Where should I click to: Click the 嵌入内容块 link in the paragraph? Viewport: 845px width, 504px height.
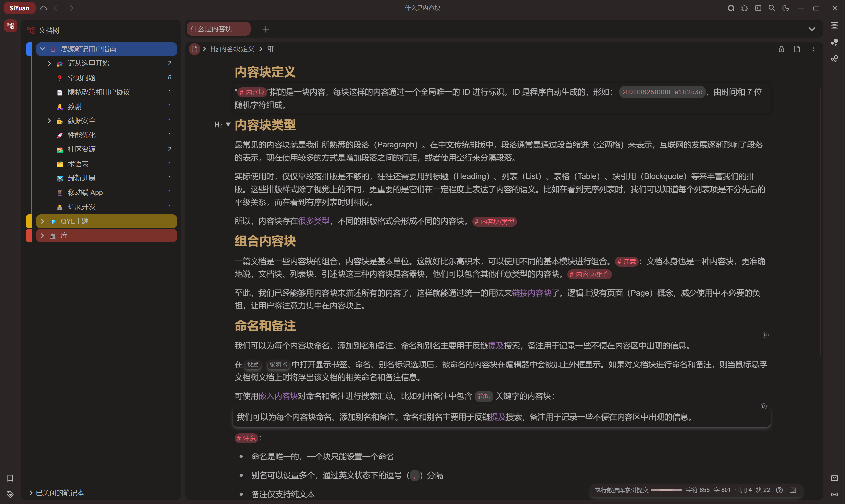coord(278,396)
